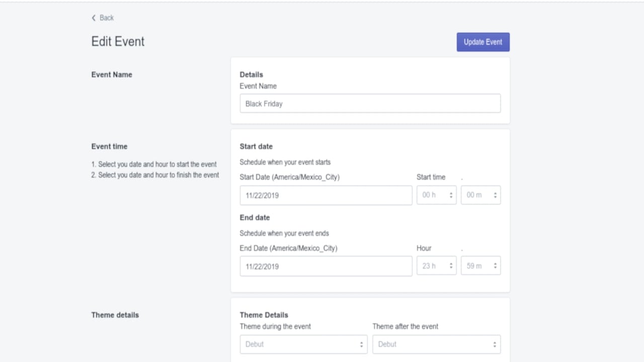Click the End Date field showing 11/22/2019
This screenshot has width=644, height=362.
[326, 266]
